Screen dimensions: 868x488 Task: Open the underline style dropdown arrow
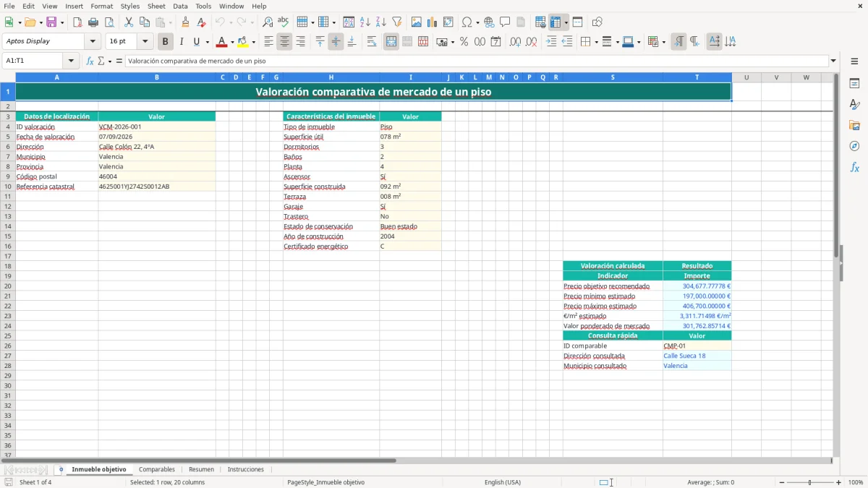[207, 42]
